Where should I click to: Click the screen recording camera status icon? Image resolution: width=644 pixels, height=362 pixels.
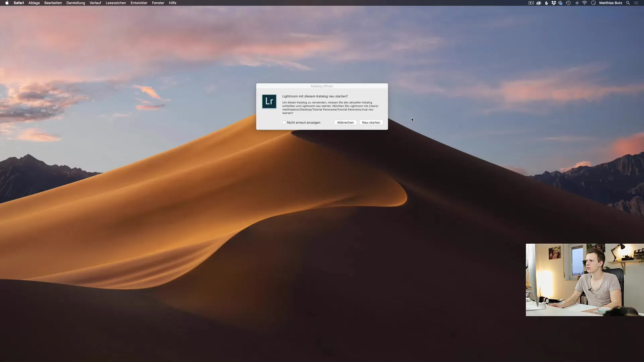(531, 3)
